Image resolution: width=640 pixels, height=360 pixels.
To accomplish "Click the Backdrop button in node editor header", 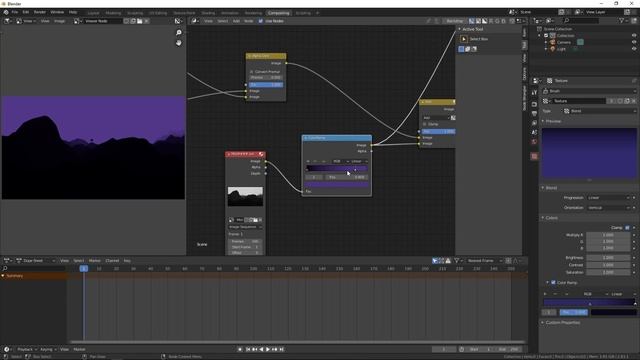I will tap(454, 21).
